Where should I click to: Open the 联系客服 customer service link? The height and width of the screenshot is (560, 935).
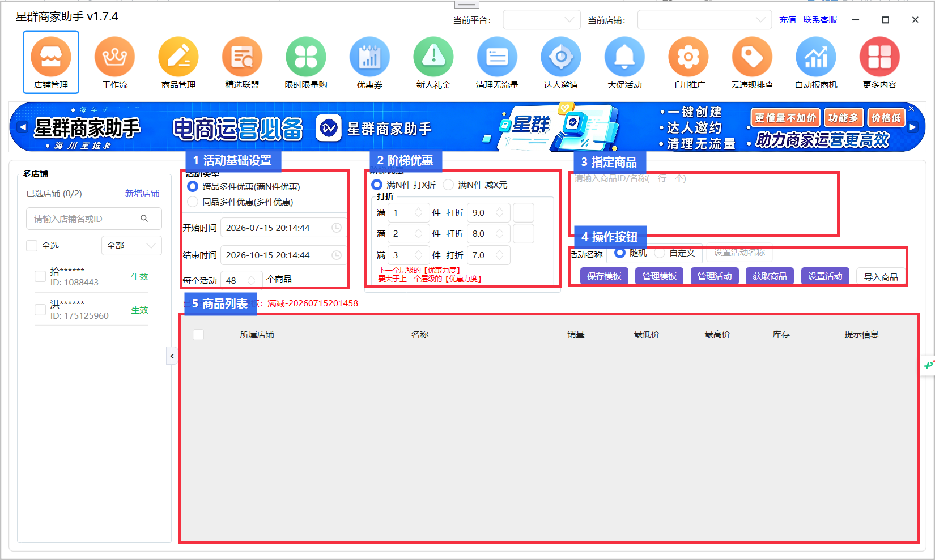pyautogui.click(x=820, y=20)
